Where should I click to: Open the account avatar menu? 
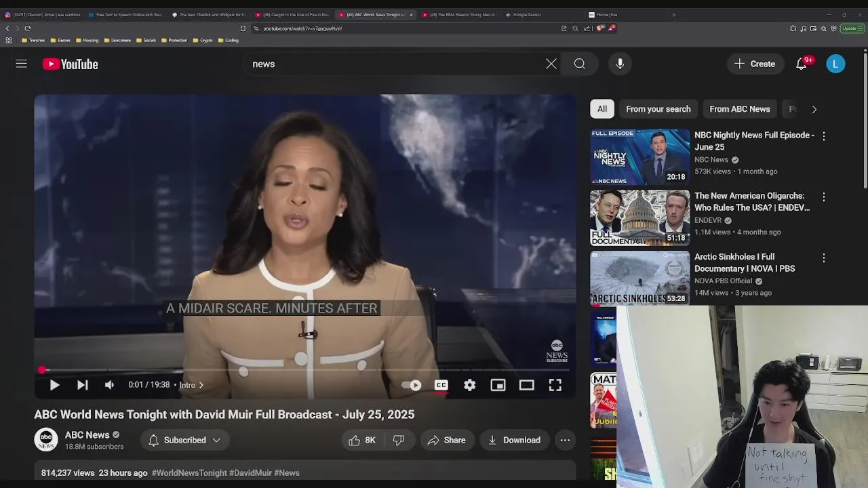point(835,64)
